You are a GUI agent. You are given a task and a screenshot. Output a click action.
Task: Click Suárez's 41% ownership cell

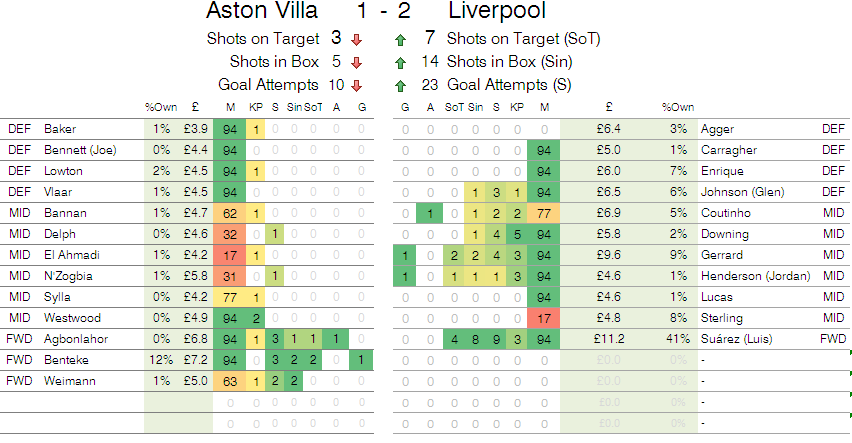tap(678, 339)
